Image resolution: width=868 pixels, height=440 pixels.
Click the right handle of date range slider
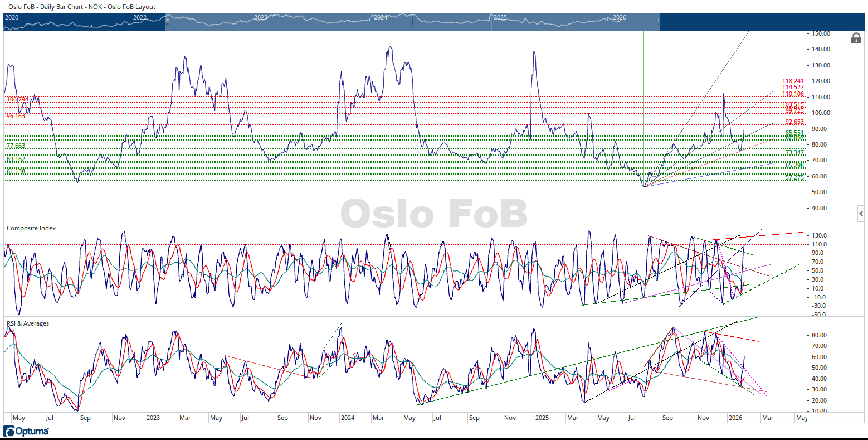657,21
